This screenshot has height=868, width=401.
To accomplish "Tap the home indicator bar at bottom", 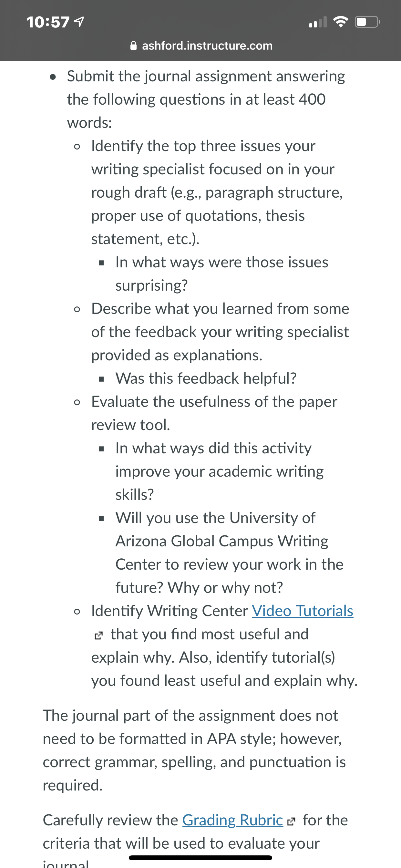I will click(200, 858).
